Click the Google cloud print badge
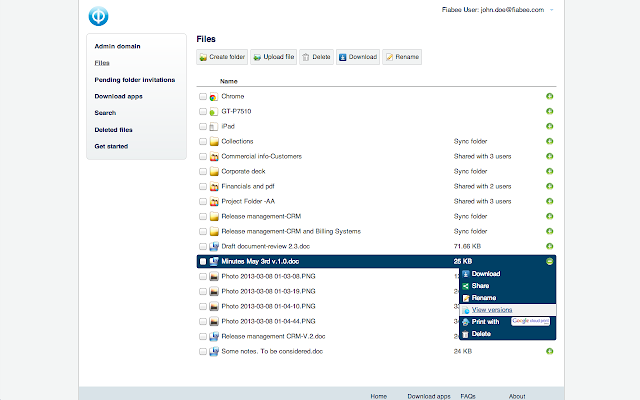Screen dimensions: 640x400 531,321
